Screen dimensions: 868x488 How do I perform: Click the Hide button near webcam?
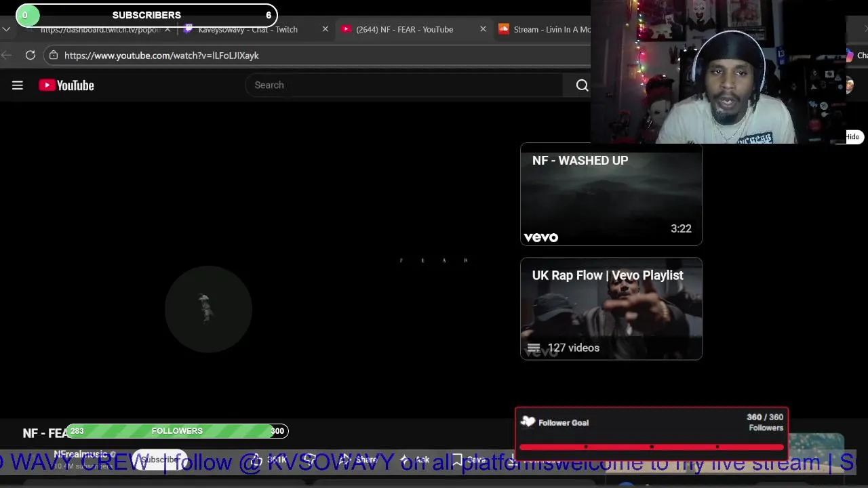(x=852, y=137)
